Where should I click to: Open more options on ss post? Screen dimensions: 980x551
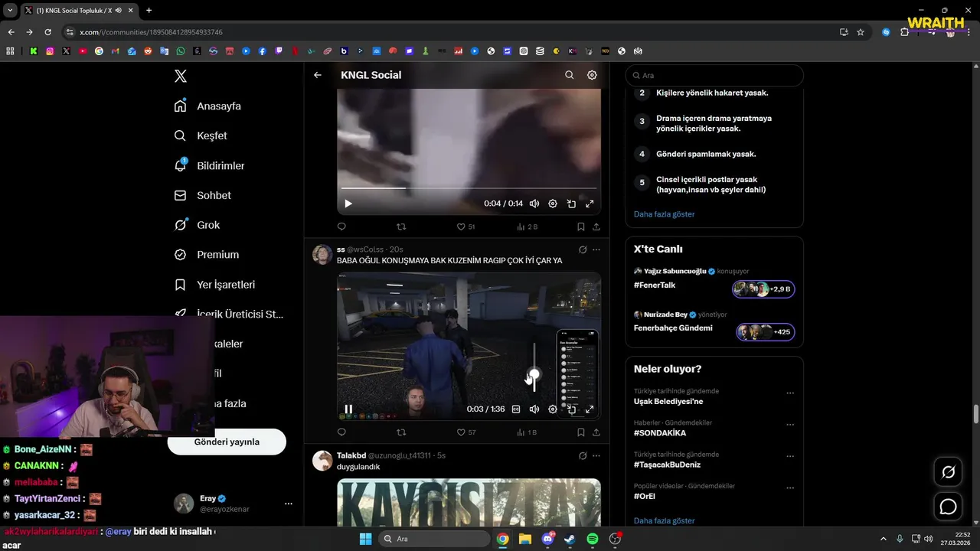(x=596, y=249)
